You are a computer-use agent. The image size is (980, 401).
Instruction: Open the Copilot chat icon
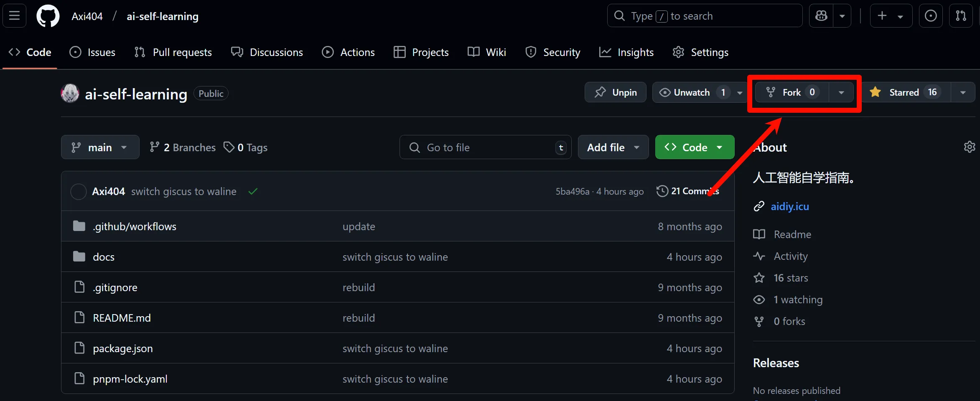pos(821,16)
